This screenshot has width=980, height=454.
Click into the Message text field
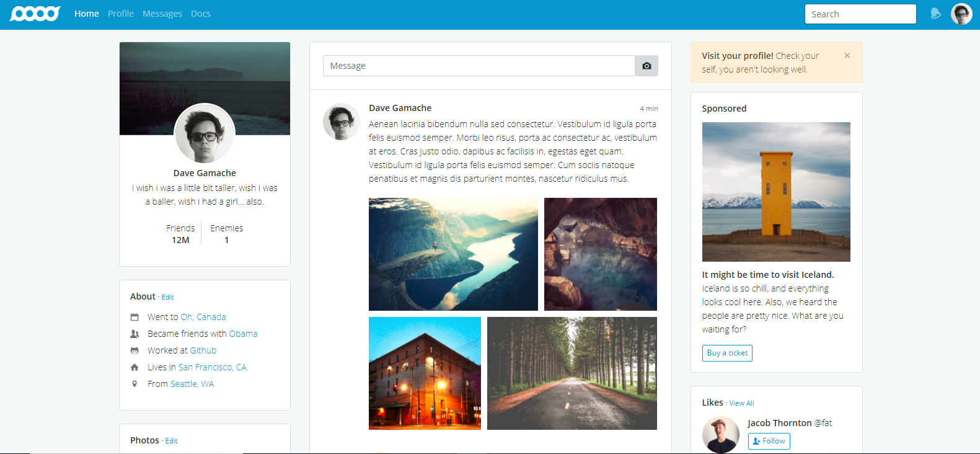(479, 66)
